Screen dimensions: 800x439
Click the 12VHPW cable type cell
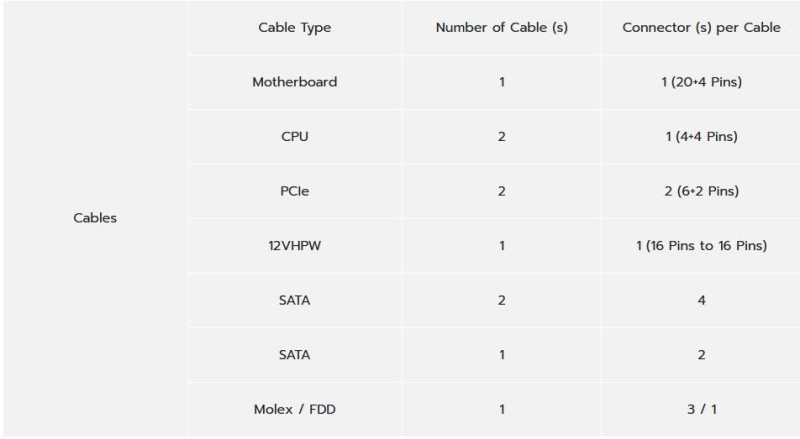click(x=294, y=245)
